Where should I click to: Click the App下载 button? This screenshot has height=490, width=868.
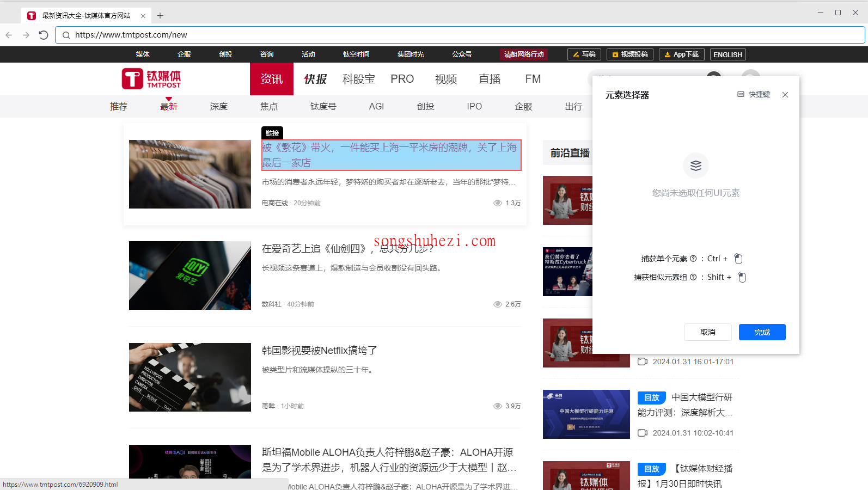682,54
